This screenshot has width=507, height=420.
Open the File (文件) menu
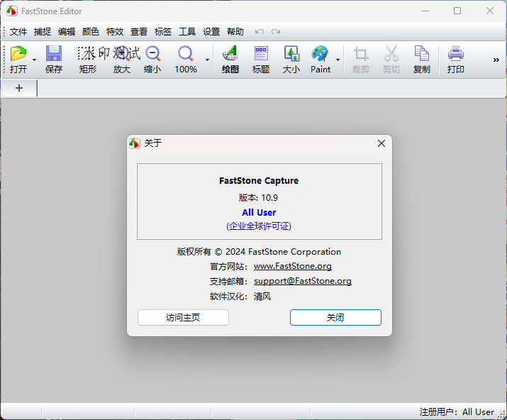18,32
